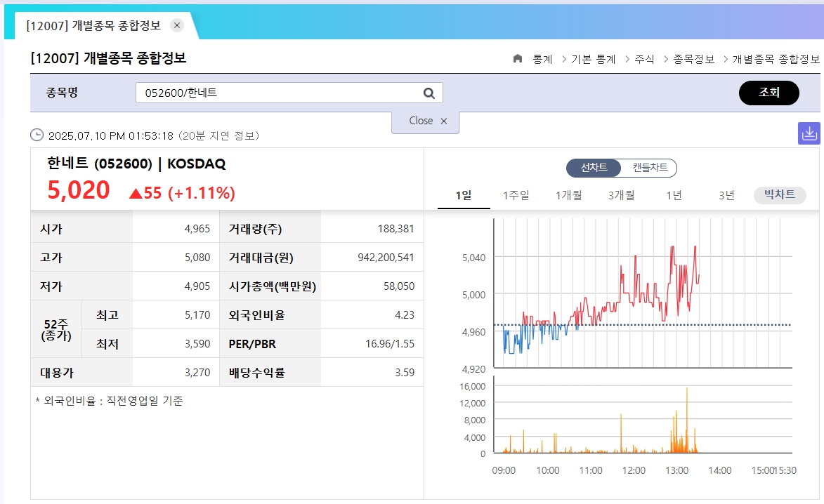
Task: Click the 12:00 time axis label
Action: [634, 470]
